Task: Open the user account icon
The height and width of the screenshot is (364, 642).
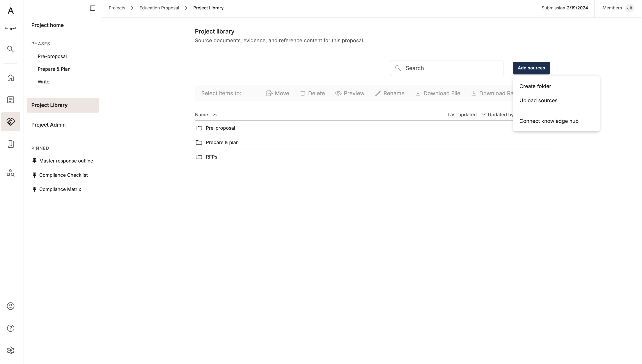Action: [11, 306]
